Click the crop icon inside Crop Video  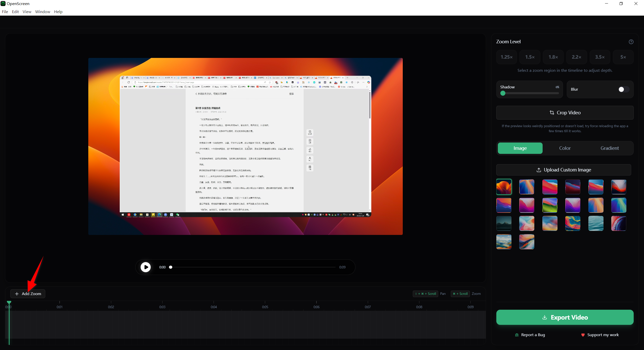(x=552, y=113)
